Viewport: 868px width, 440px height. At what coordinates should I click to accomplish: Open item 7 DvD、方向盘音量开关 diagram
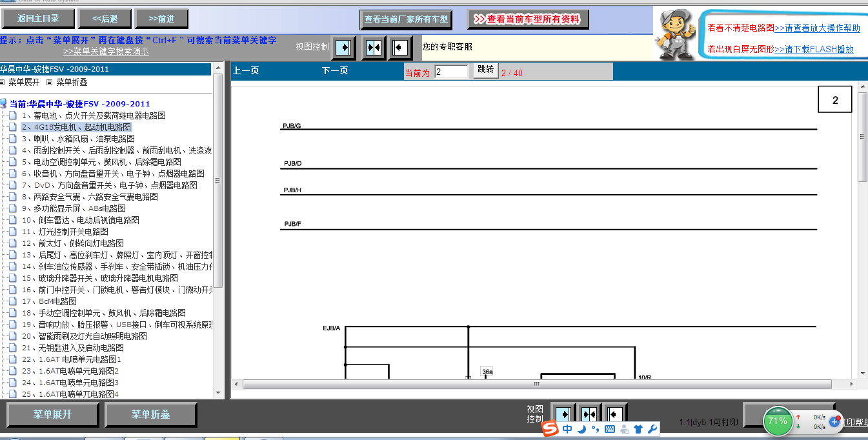point(109,185)
